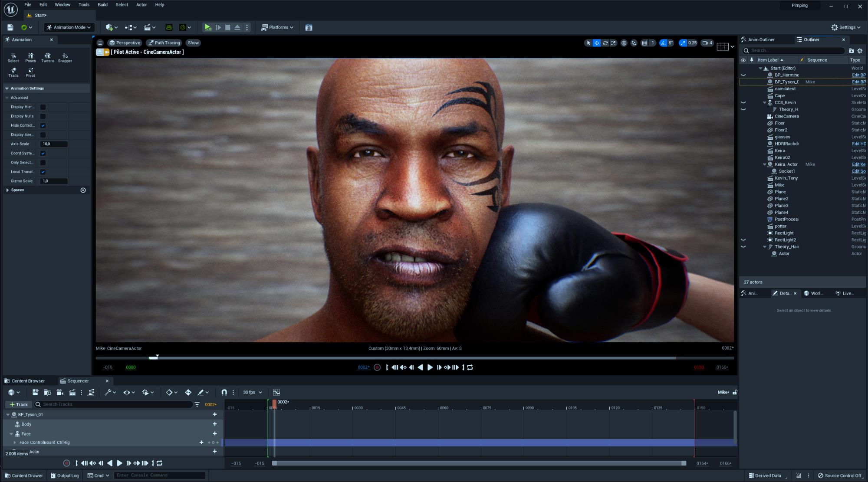Start Play in Editor with green play button
The height and width of the screenshot is (482, 868).
[x=208, y=27]
